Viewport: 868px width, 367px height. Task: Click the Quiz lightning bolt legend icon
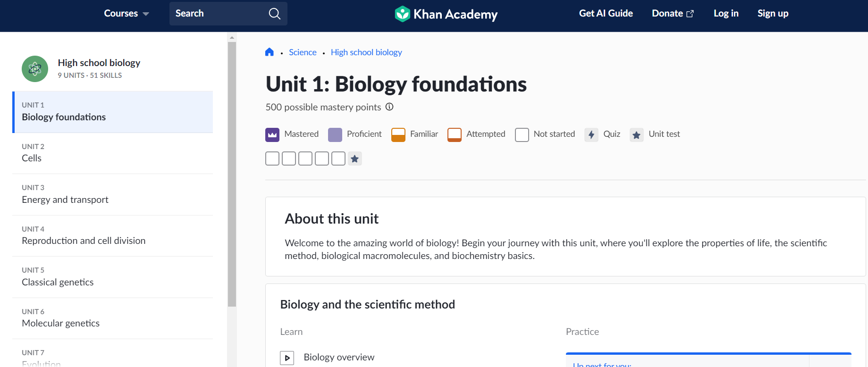pyautogui.click(x=591, y=135)
